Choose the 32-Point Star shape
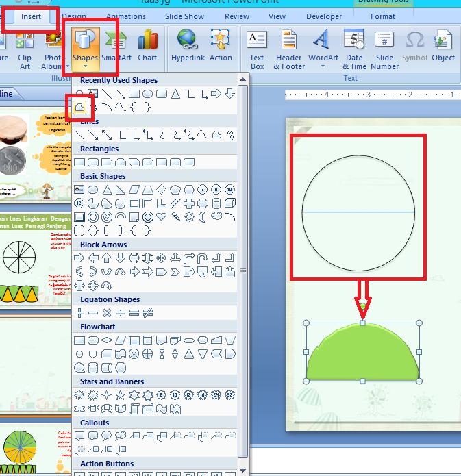The image size is (461, 476). click(x=230, y=395)
